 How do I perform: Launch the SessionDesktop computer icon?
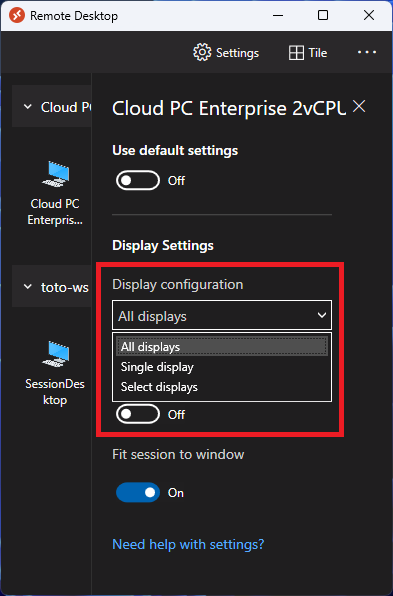tap(55, 354)
